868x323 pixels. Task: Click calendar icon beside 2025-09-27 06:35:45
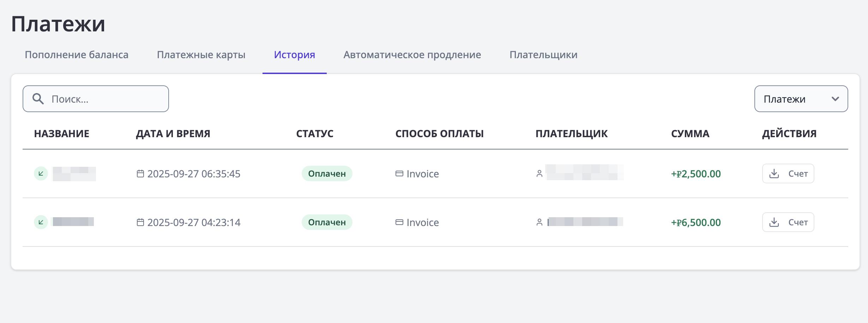tap(140, 173)
